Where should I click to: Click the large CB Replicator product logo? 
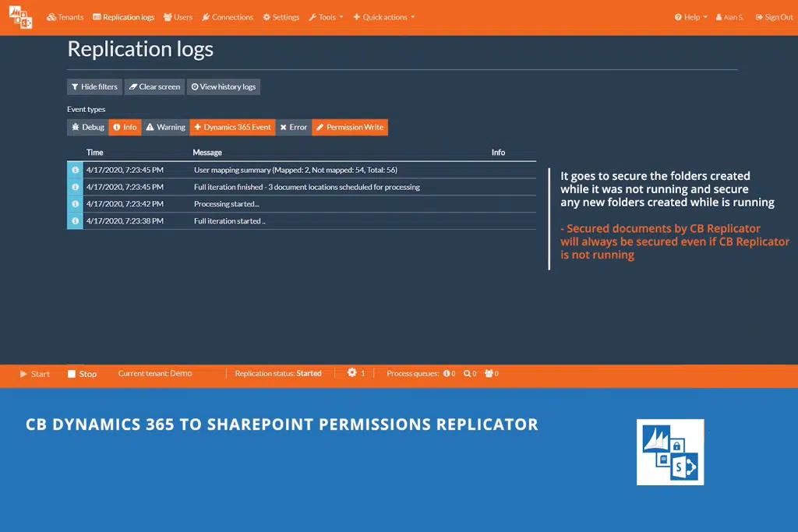point(670,452)
